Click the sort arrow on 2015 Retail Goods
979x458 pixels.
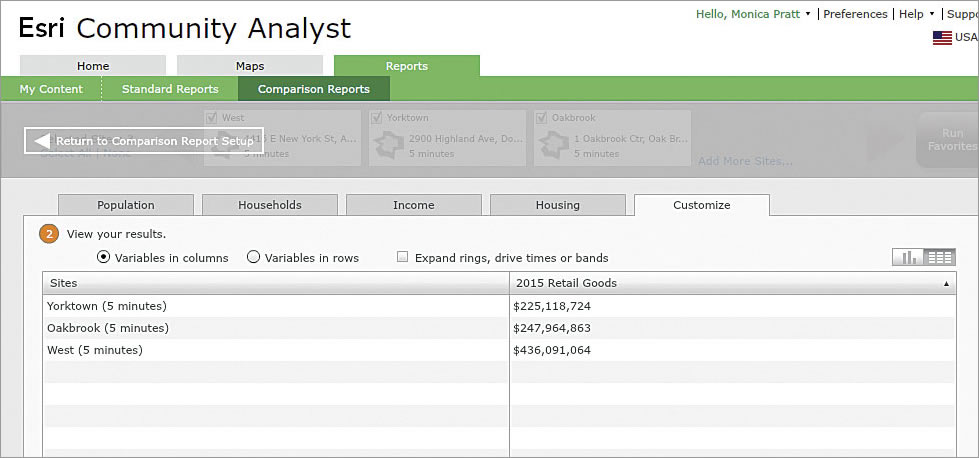click(x=946, y=284)
